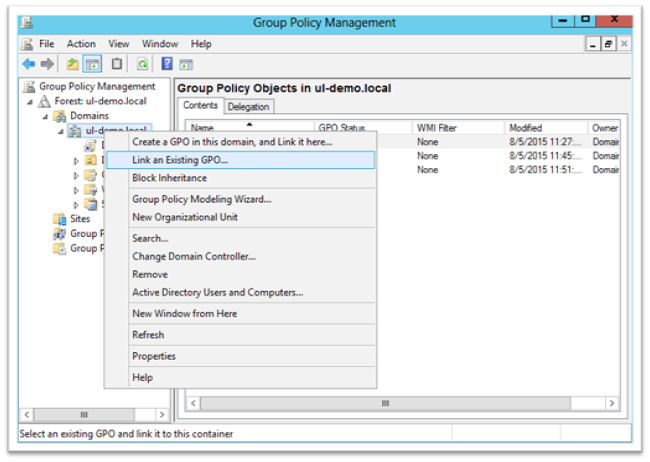Toggle the Show/Hide Console Tree icon
650x462 pixels.
click(92, 64)
